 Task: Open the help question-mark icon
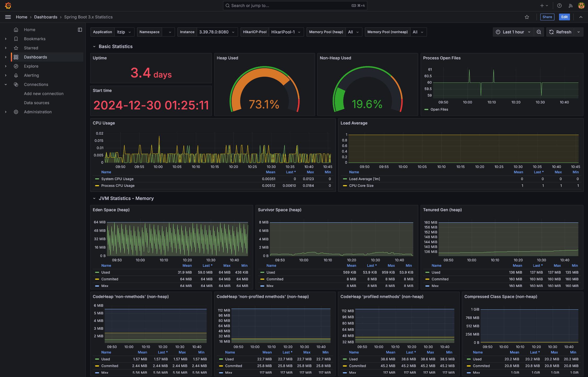pyautogui.click(x=559, y=5)
